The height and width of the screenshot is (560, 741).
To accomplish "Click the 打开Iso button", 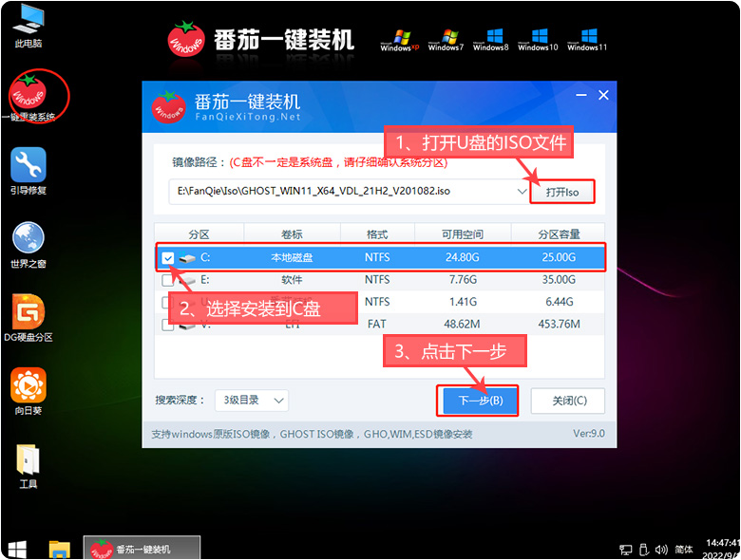I will 562,192.
